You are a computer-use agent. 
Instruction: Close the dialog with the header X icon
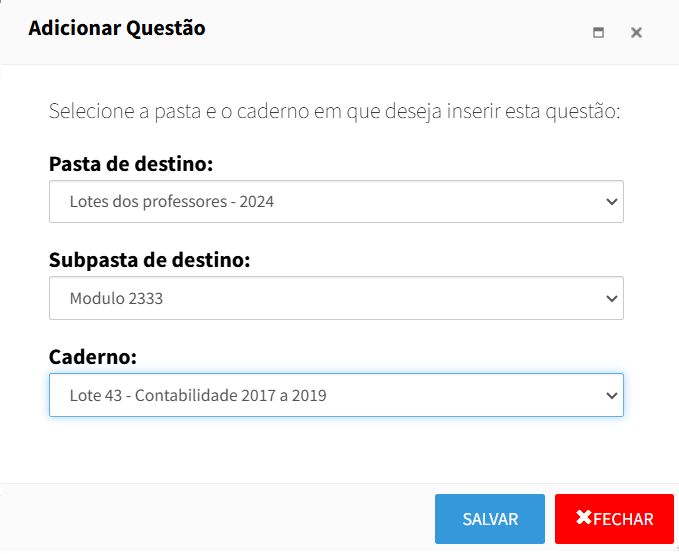tap(636, 32)
